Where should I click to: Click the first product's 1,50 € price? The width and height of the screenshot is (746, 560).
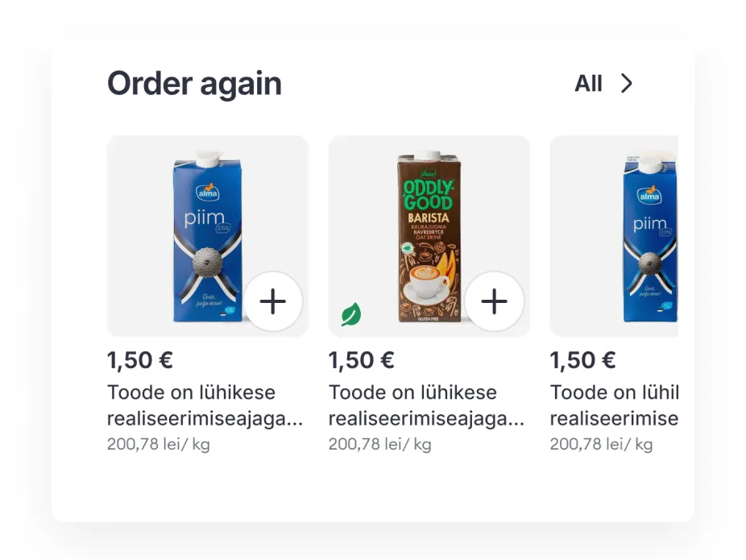(140, 360)
